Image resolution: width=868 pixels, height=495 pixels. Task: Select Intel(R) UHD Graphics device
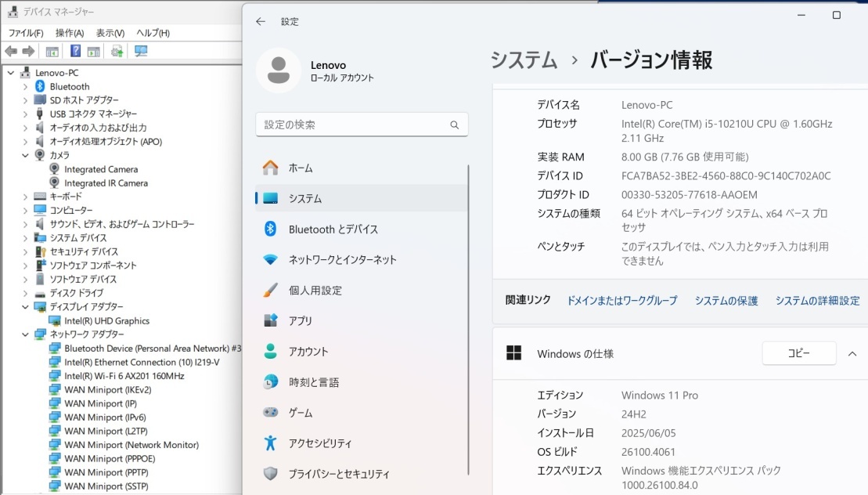click(106, 320)
